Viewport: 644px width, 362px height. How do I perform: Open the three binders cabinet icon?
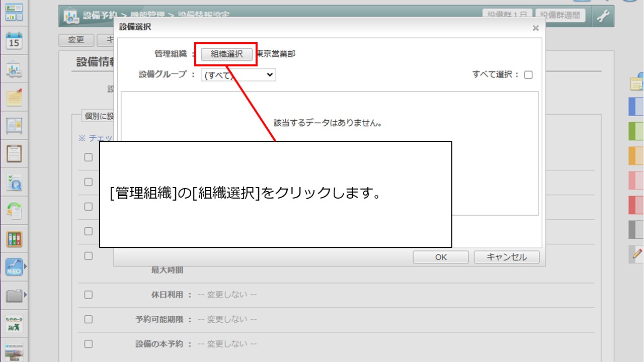click(x=14, y=238)
